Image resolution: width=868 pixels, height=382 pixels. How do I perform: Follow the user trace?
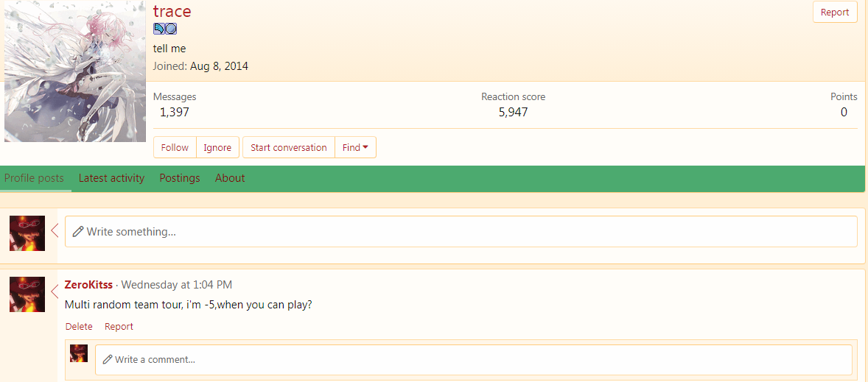pyautogui.click(x=175, y=147)
